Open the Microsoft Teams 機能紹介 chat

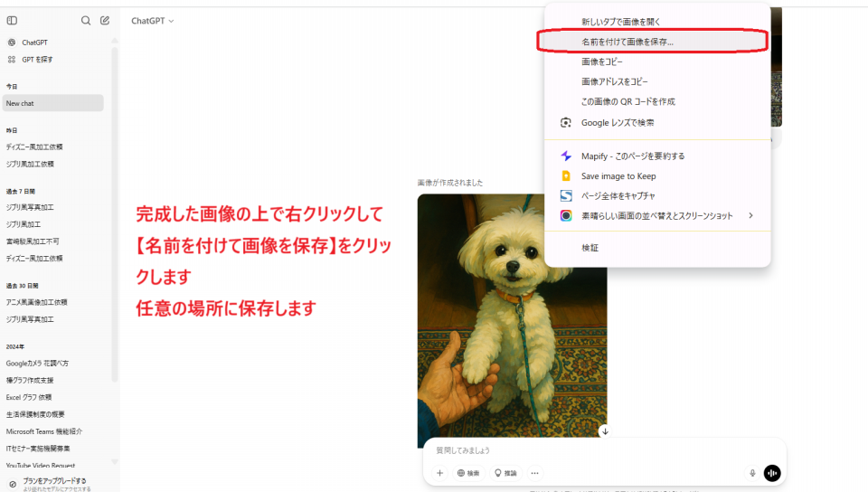click(x=44, y=431)
